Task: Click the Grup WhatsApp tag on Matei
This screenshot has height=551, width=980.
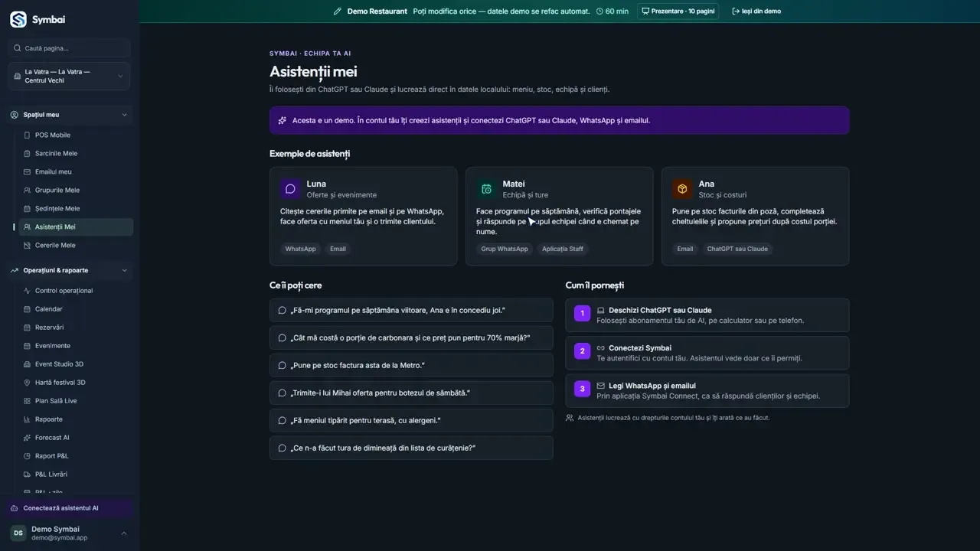Action: (505, 249)
